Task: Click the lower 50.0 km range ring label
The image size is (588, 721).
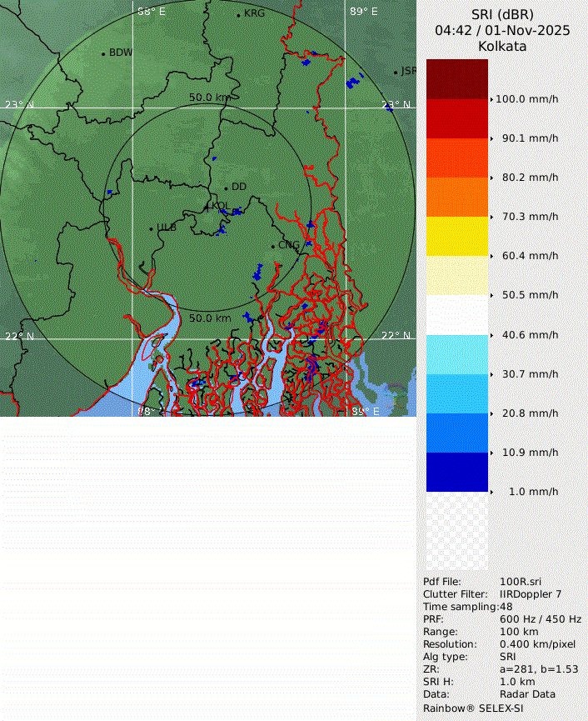Action: 210,318
